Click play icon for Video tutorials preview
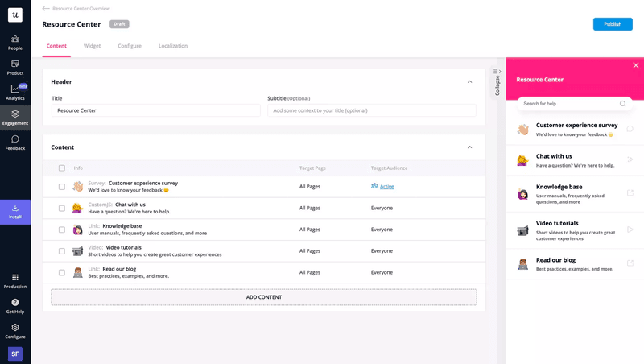This screenshot has height=364, width=644. click(630, 230)
